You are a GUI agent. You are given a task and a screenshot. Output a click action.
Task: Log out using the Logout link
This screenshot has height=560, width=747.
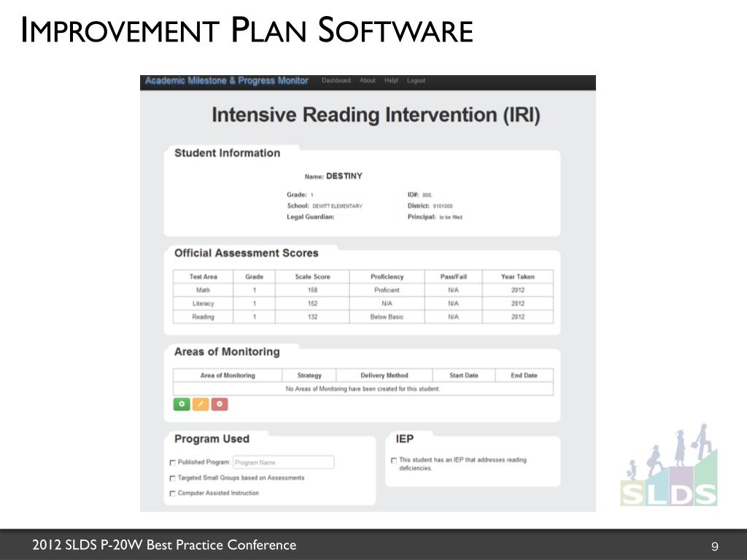tap(416, 80)
